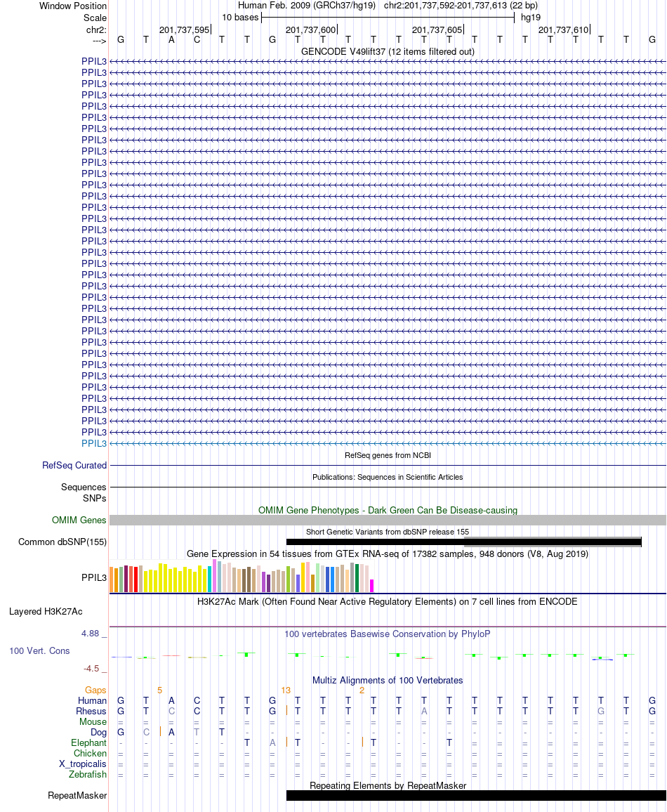Click gap count 13 in Gaps row
Viewport: 667px width, 812px height.
(286, 690)
